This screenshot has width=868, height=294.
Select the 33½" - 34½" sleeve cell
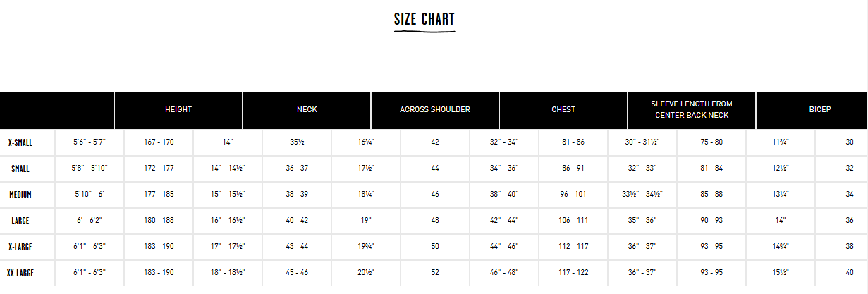coord(642,195)
